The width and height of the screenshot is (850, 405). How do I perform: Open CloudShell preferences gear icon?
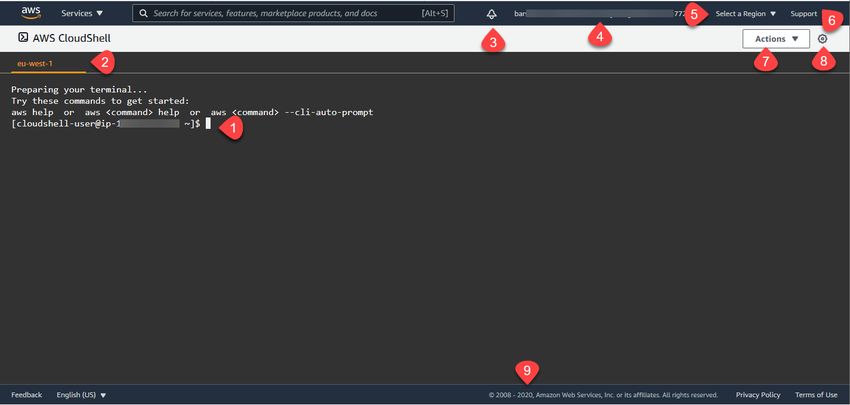point(822,39)
